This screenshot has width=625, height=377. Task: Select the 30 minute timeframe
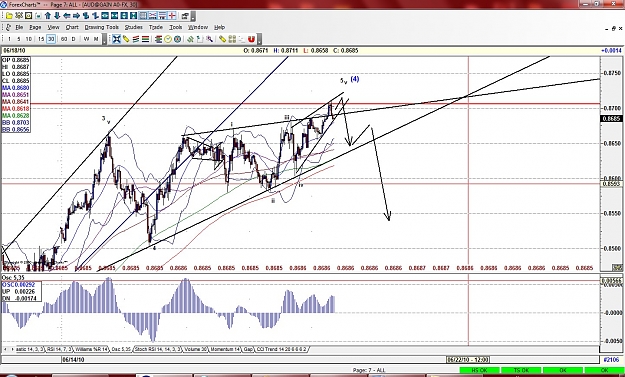coord(51,39)
